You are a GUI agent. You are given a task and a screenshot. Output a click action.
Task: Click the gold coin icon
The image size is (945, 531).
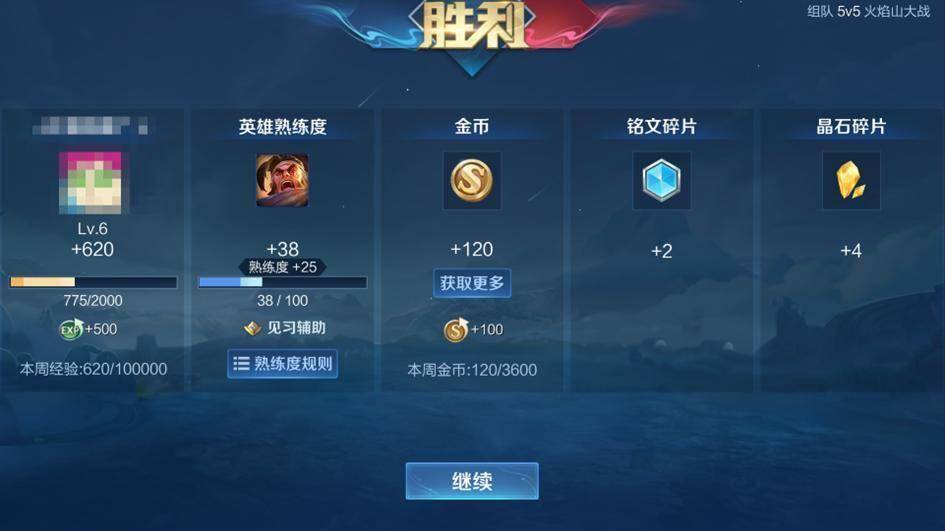(472, 180)
